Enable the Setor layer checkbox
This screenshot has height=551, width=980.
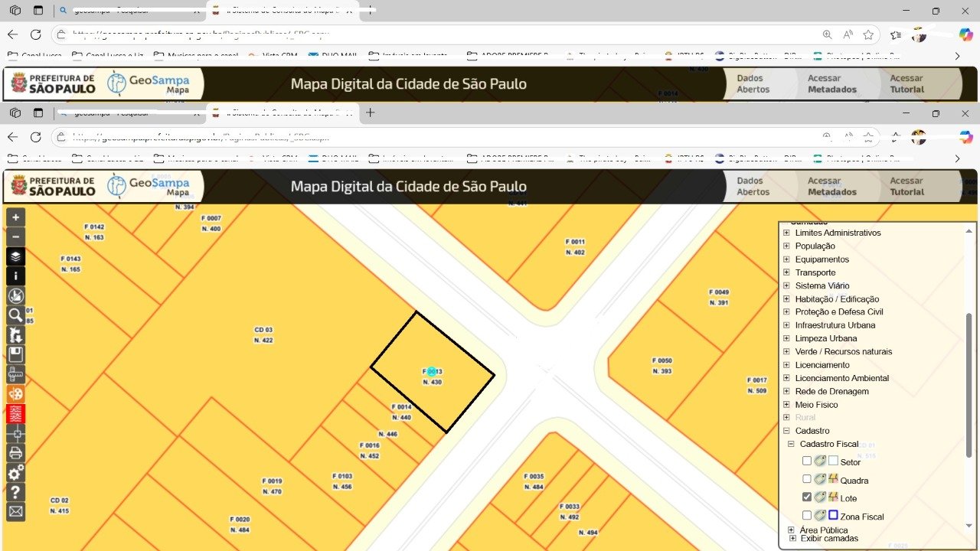click(807, 461)
